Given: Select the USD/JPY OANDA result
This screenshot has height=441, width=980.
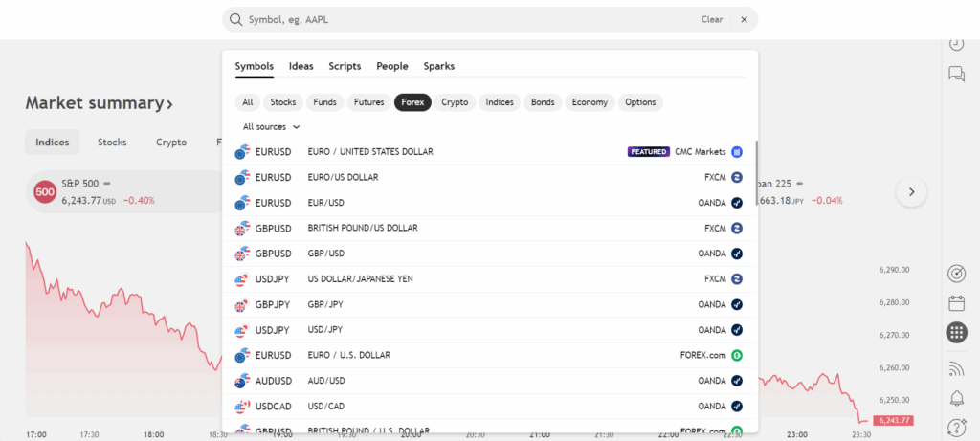Looking at the screenshot, I should tap(489, 330).
